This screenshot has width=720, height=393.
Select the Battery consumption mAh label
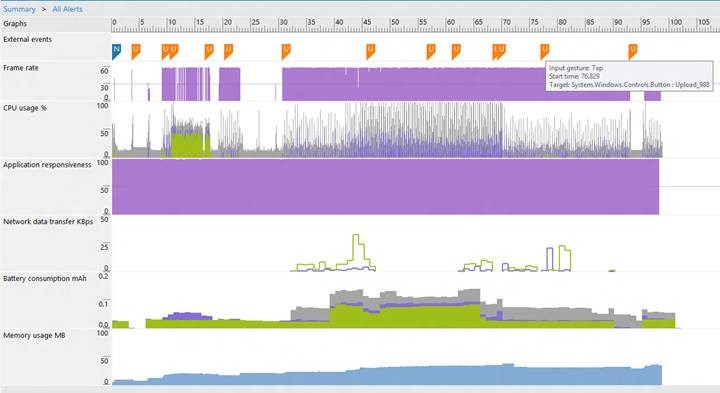click(45, 279)
